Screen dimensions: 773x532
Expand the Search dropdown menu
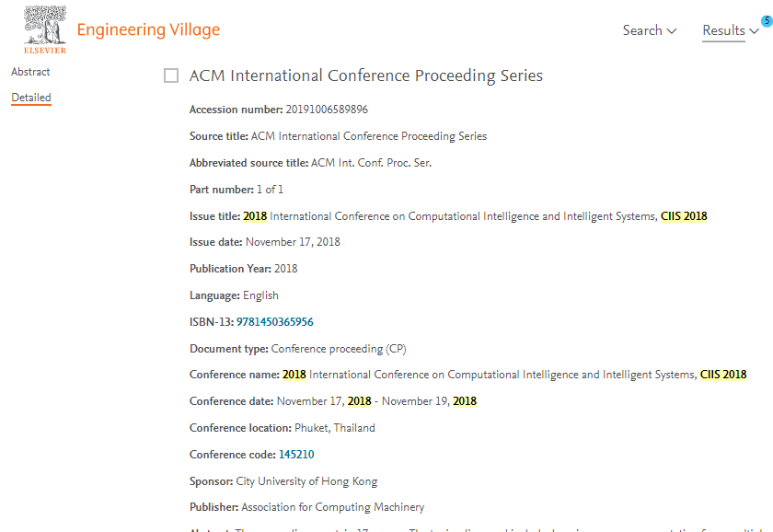pyautogui.click(x=650, y=30)
